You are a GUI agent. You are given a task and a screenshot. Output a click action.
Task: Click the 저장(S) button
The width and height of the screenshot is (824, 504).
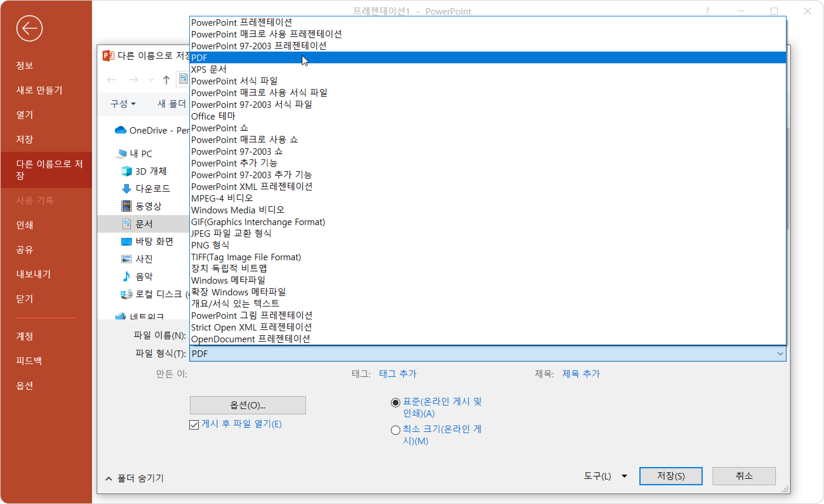670,476
